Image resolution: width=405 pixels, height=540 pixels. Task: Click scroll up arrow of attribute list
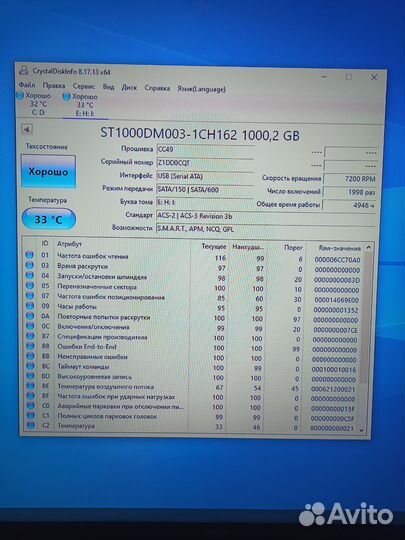click(368, 248)
